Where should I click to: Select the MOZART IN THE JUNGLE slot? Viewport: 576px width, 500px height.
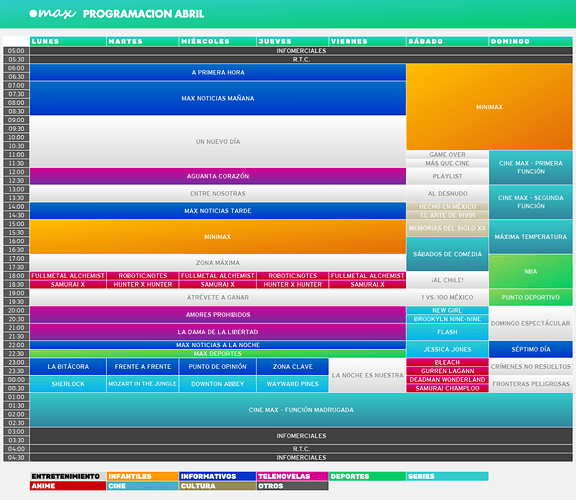pos(143,384)
